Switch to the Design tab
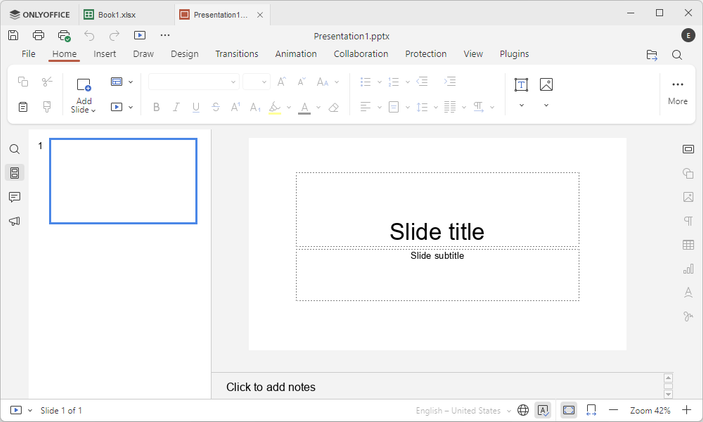703x422 pixels. (x=184, y=54)
